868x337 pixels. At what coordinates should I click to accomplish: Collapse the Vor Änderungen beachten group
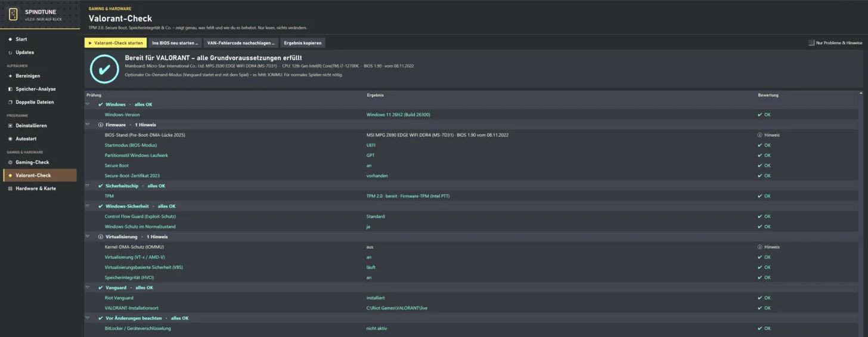(88, 318)
